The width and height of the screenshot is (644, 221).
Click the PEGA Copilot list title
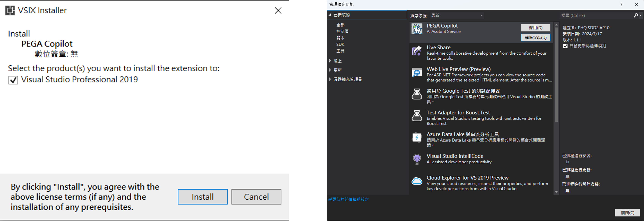tap(442, 26)
